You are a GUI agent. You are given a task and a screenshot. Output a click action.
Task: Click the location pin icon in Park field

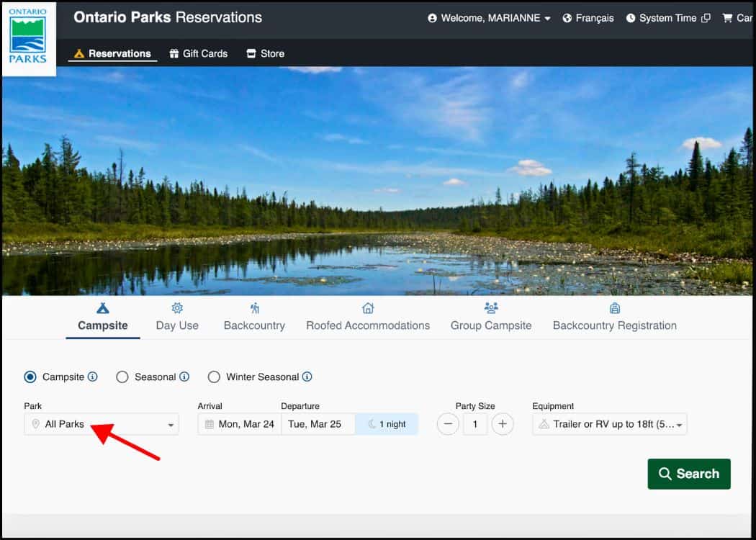(35, 424)
